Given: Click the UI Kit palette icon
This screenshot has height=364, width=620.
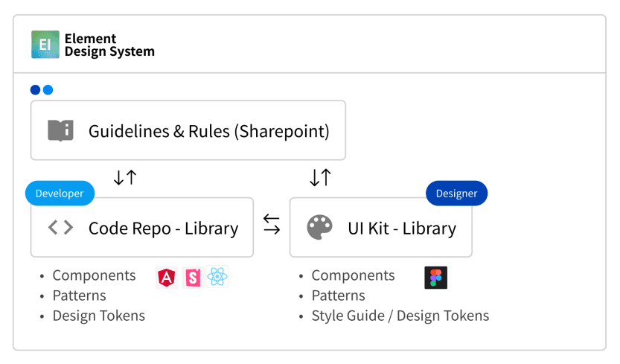Looking at the screenshot, I should 320,228.
